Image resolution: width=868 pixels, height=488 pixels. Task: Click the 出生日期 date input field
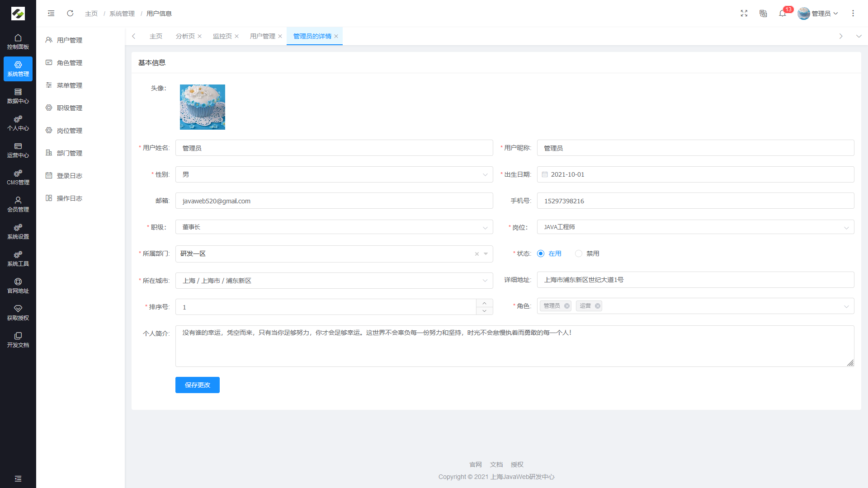pos(695,174)
